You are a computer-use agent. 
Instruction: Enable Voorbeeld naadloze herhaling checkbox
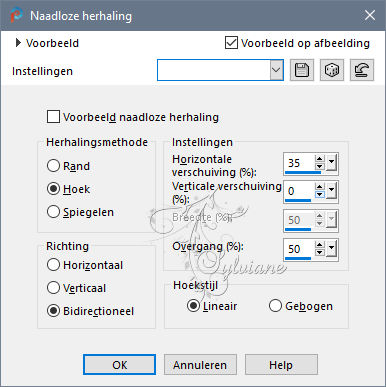point(53,117)
